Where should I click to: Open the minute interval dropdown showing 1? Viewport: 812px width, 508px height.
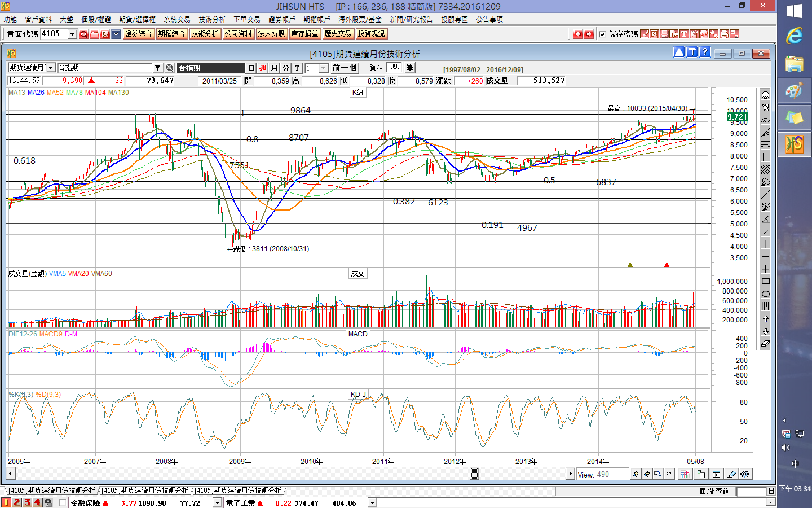[x=324, y=68]
